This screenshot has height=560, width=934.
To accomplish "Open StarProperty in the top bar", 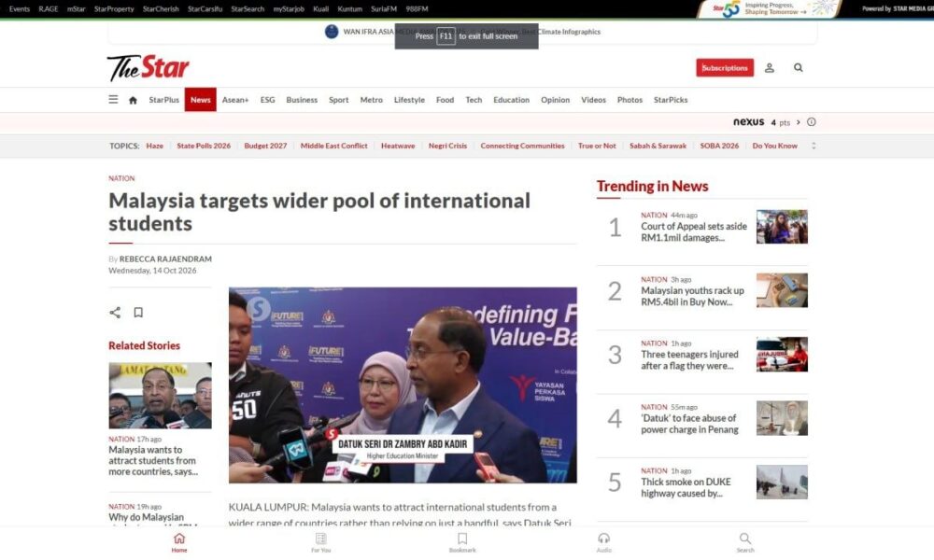I will coord(114,9).
